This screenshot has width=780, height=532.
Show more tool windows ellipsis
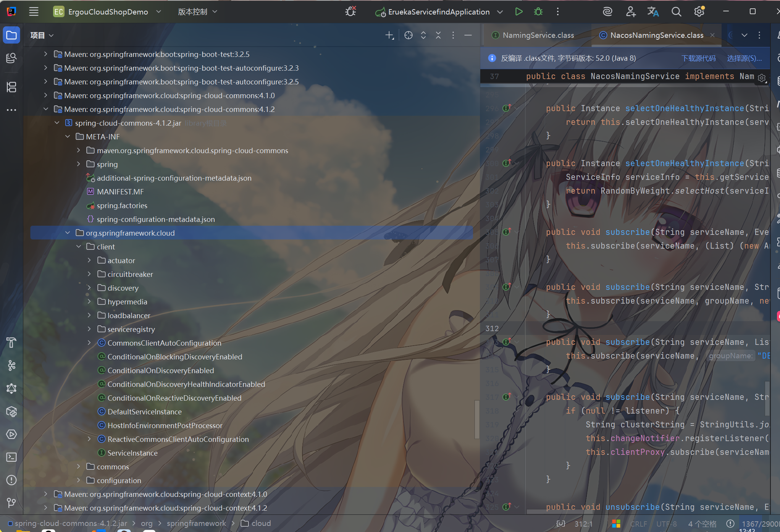point(11,110)
